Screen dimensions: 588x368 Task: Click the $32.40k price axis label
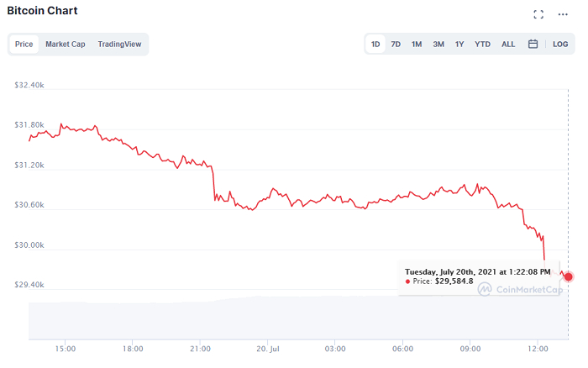(36, 85)
